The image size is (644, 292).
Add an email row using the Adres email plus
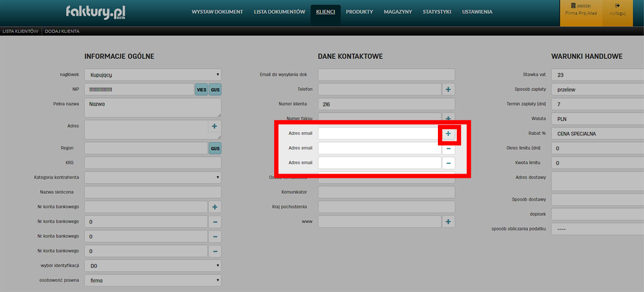(x=448, y=133)
